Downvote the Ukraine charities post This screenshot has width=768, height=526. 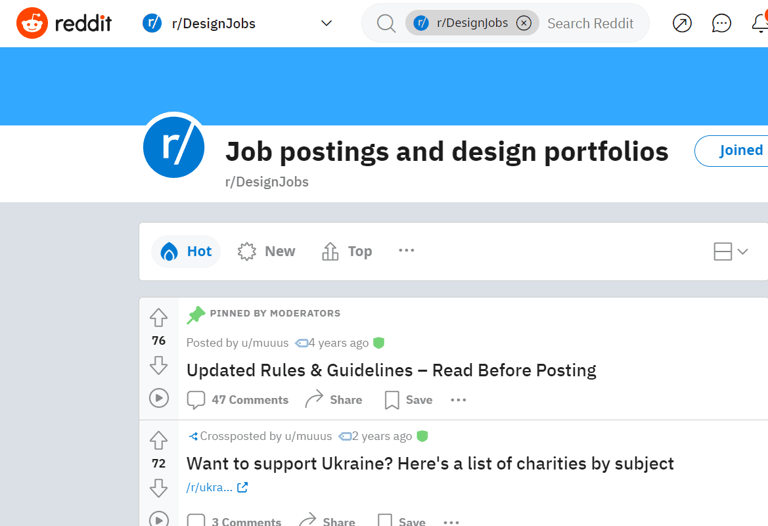tap(159, 488)
